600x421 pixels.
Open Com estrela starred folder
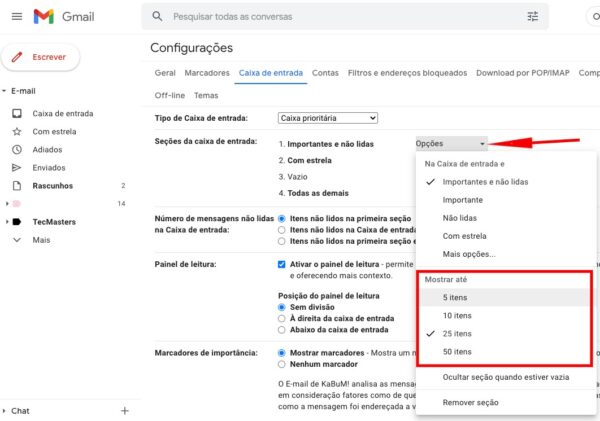[x=56, y=131]
